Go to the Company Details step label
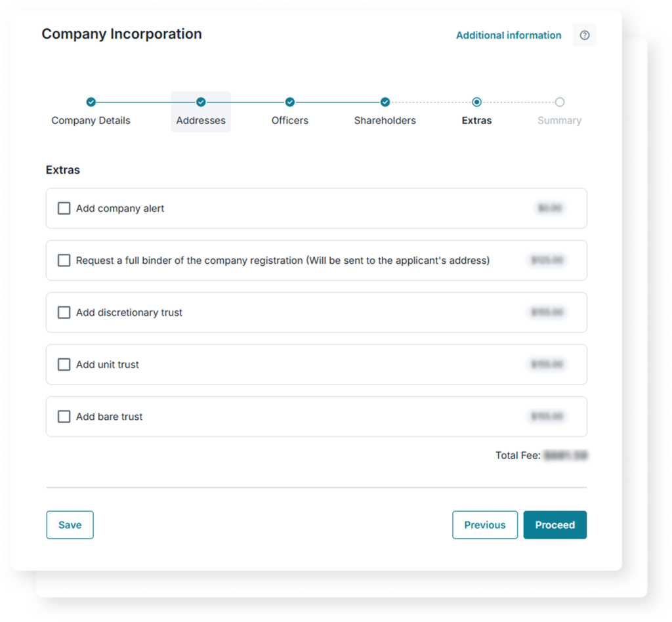672x622 pixels. (x=91, y=121)
